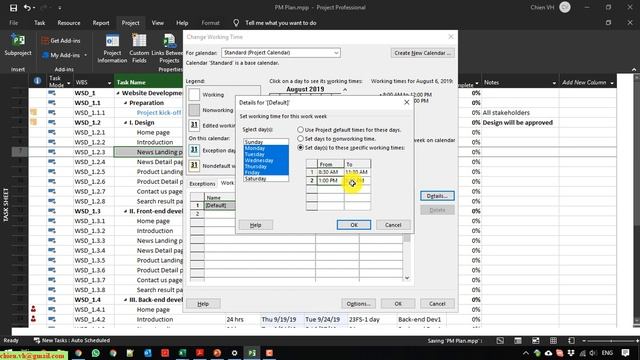Collapse the III. Back-end summary task
The height and width of the screenshot is (360, 640).
tap(126, 300)
